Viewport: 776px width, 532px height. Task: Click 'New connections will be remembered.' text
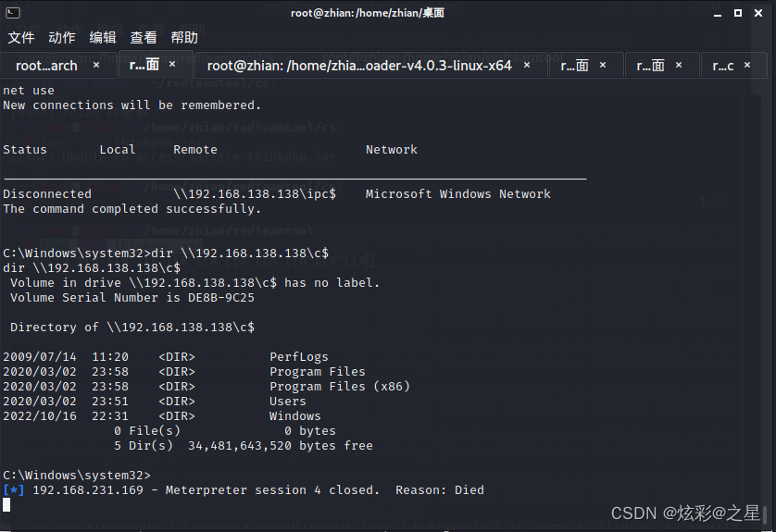tap(131, 105)
